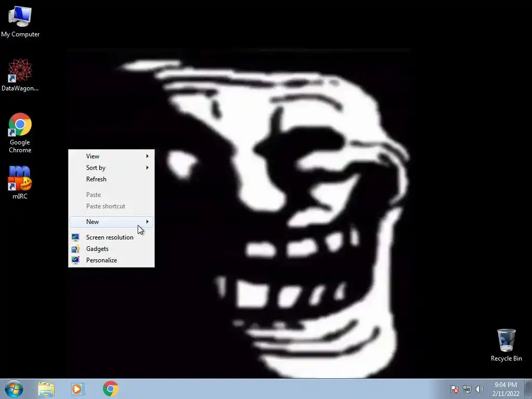Expand the arrow beside New
532x399 pixels.
pos(147,221)
